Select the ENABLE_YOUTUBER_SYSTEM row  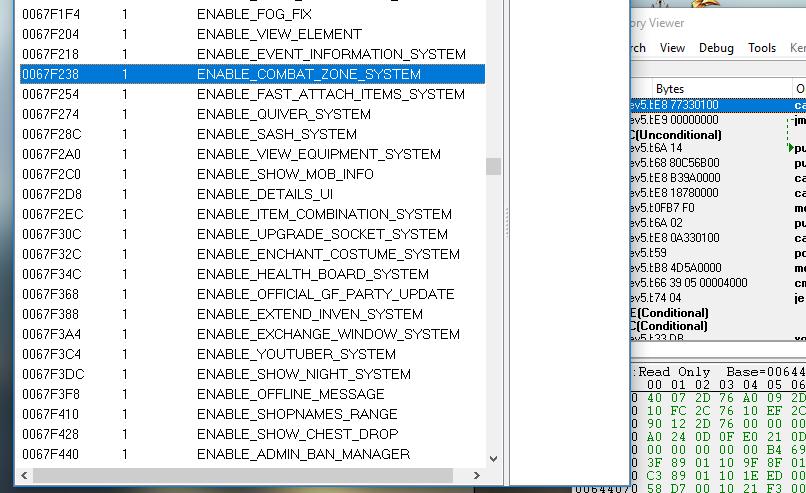(252, 354)
